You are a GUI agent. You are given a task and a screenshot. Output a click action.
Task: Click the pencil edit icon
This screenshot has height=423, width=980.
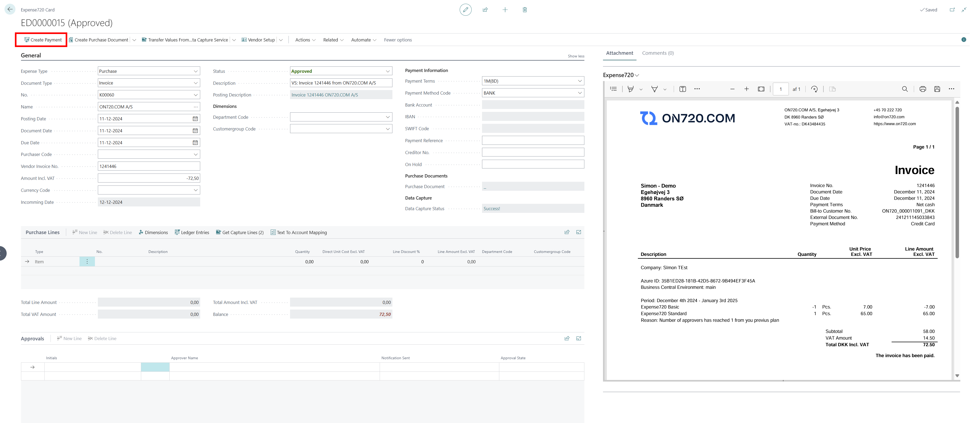[465, 10]
